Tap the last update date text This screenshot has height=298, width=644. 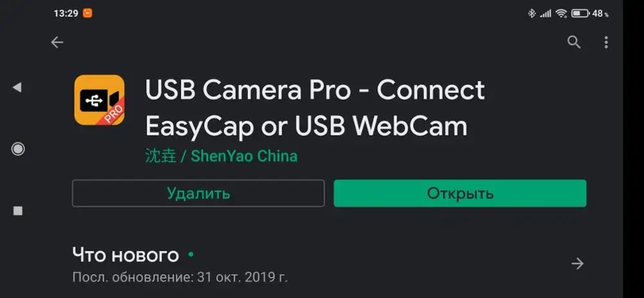click(180, 277)
